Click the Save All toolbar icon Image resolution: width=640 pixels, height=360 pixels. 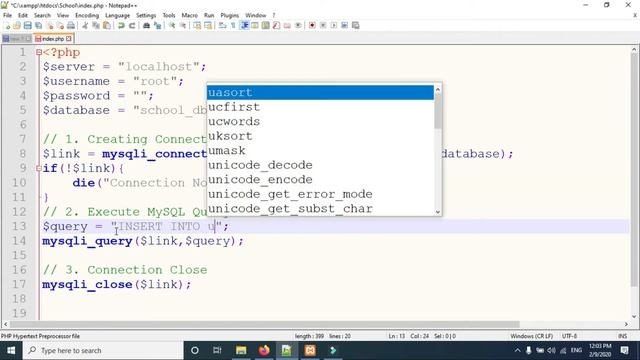pos(38,26)
